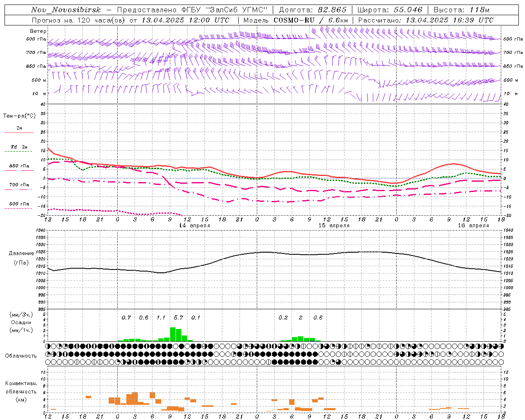Click the precipitation total value 5.7
Viewport: 525px width, 420px height.
[x=178, y=317]
